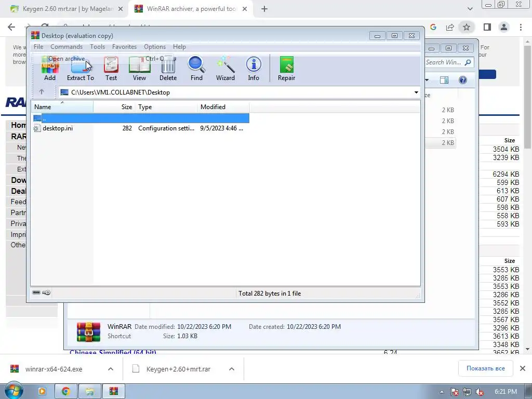Image resolution: width=532 pixels, height=399 pixels.
Task: Open Chrome three-dot menu
Action: (521, 27)
